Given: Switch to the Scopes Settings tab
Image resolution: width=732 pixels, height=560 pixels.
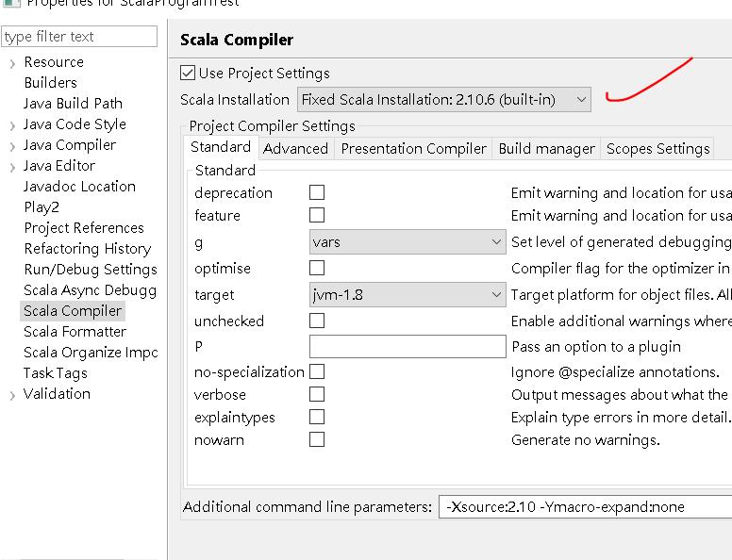Looking at the screenshot, I should coord(657,148).
